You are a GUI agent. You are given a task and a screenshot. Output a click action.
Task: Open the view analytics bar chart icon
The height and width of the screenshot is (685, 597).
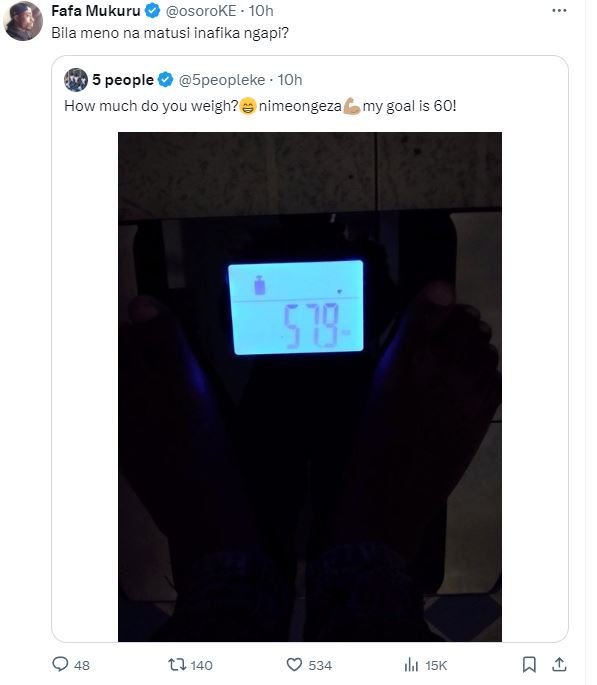pyautogui.click(x=411, y=665)
